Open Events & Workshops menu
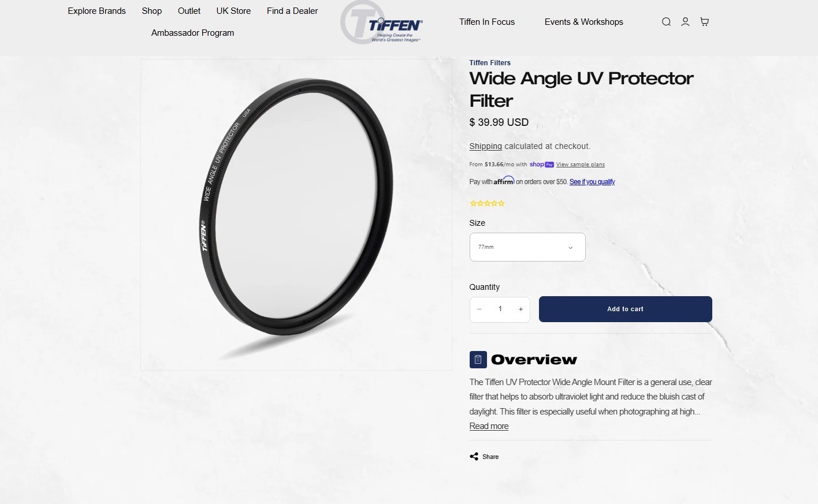Viewport: 818px width, 504px height. [x=584, y=22]
